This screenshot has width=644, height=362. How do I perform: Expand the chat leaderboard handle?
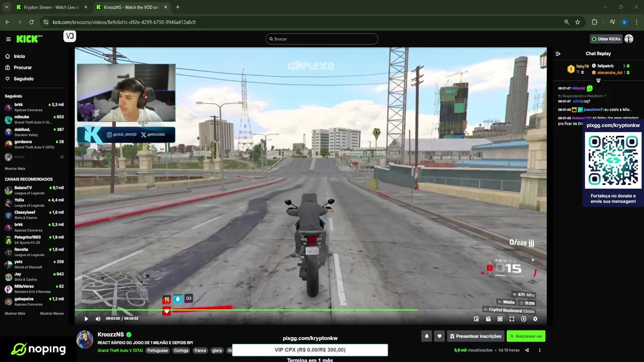(x=598, y=80)
